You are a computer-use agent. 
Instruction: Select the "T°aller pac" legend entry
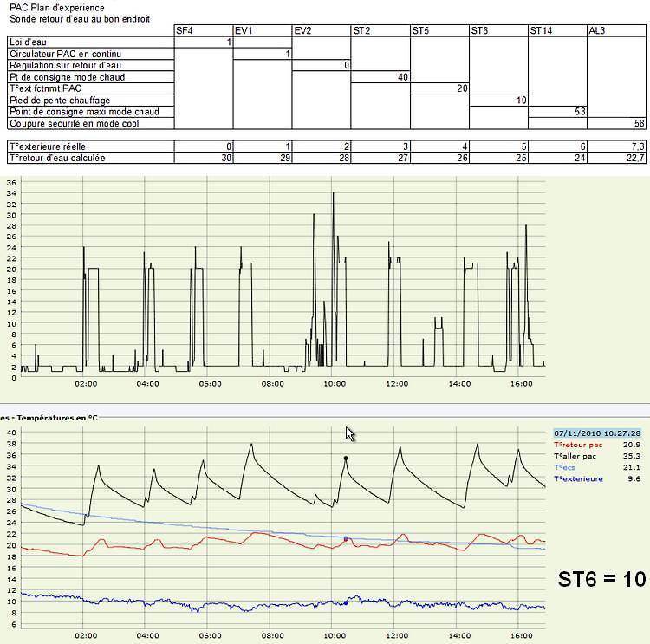(x=575, y=456)
